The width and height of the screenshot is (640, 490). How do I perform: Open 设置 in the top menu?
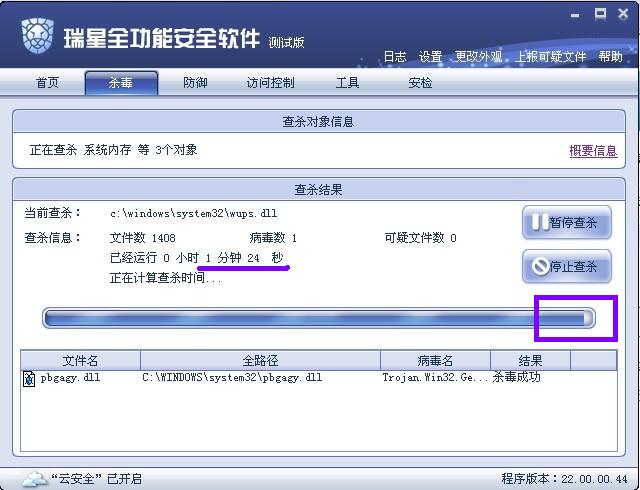431,56
